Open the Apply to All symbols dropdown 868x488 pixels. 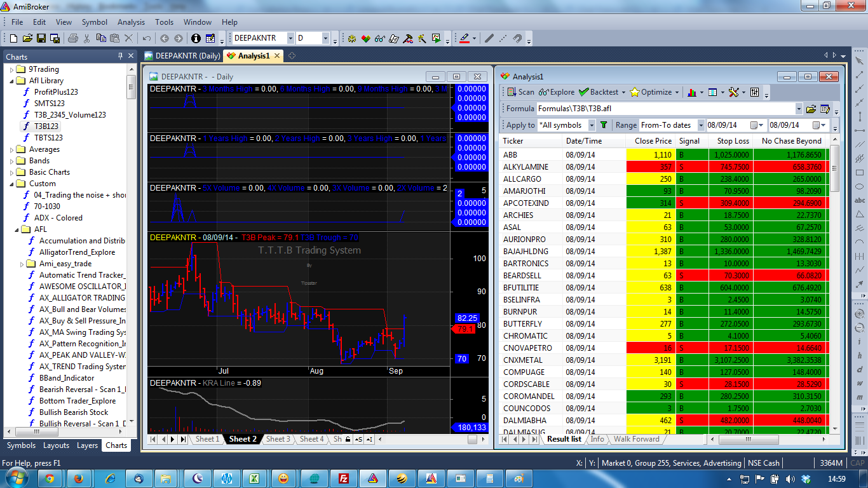click(592, 125)
